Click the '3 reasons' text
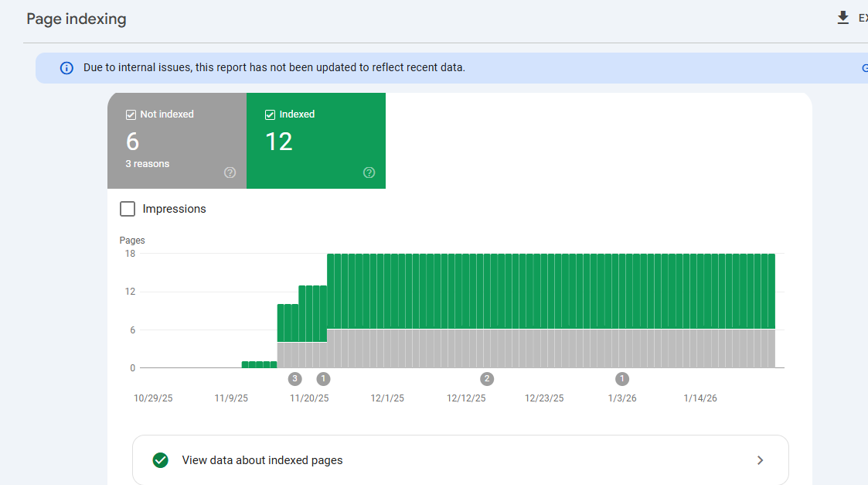The image size is (868, 485). pyautogui.click(x=148, y=164)
